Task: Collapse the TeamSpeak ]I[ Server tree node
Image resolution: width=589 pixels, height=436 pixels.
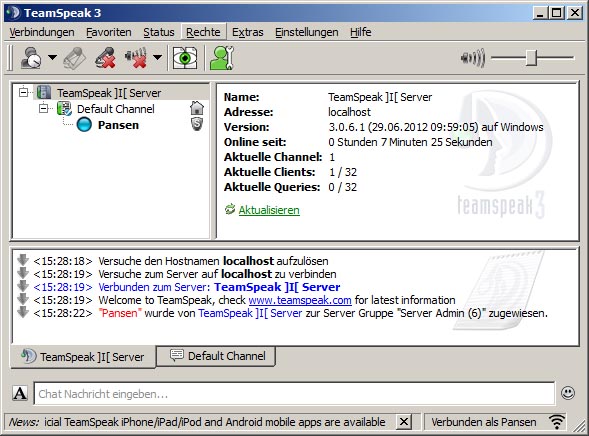Action: click(24, 92)
